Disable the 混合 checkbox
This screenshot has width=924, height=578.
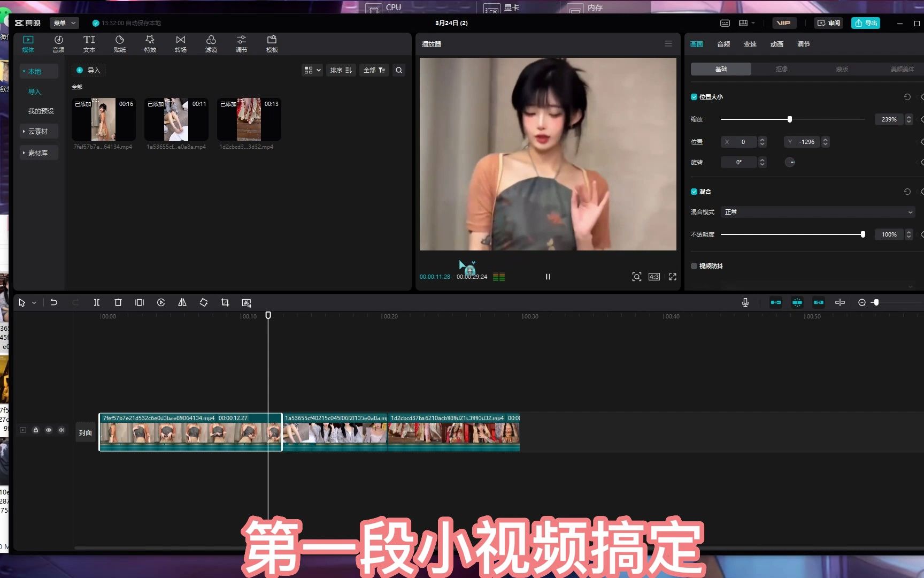tap(694, 191)
